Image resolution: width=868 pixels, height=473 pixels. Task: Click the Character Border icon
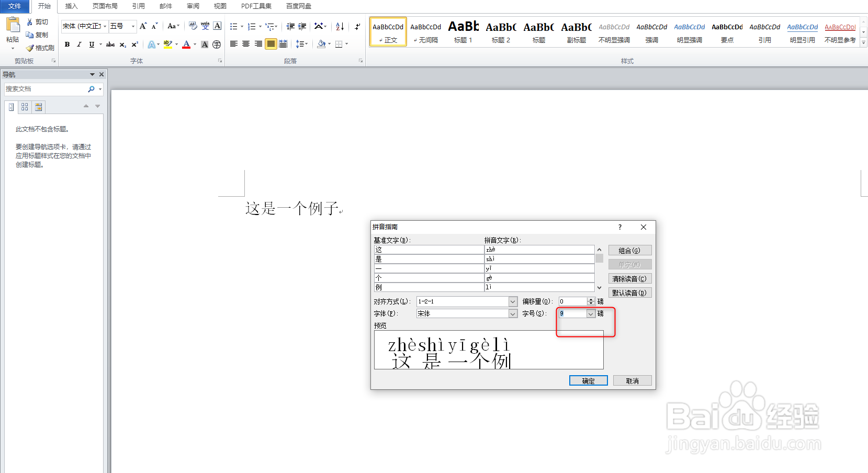(217, 26)
